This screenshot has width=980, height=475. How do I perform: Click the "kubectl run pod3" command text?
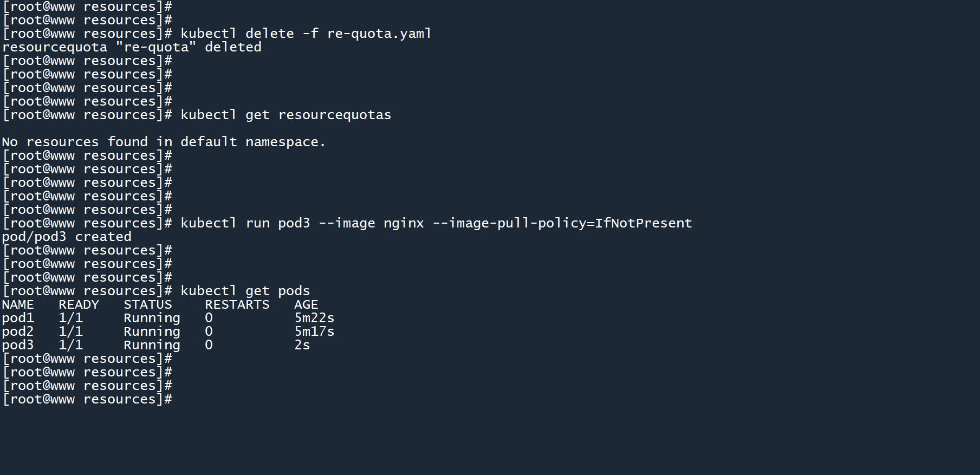[245, 223]
